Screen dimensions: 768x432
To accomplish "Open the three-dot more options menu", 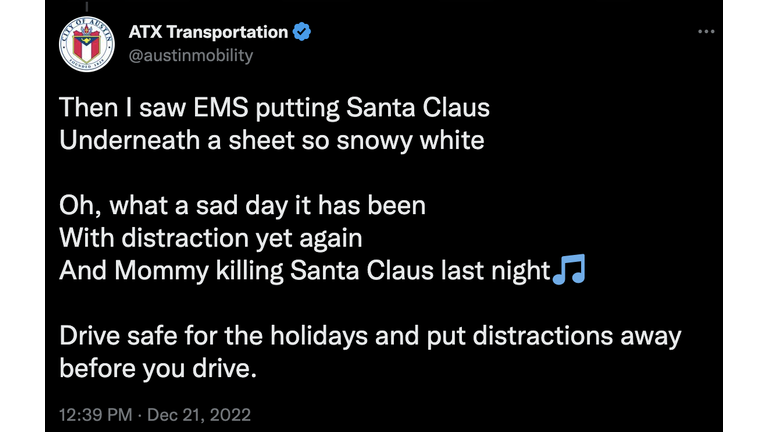I will (x=706, y=32).
